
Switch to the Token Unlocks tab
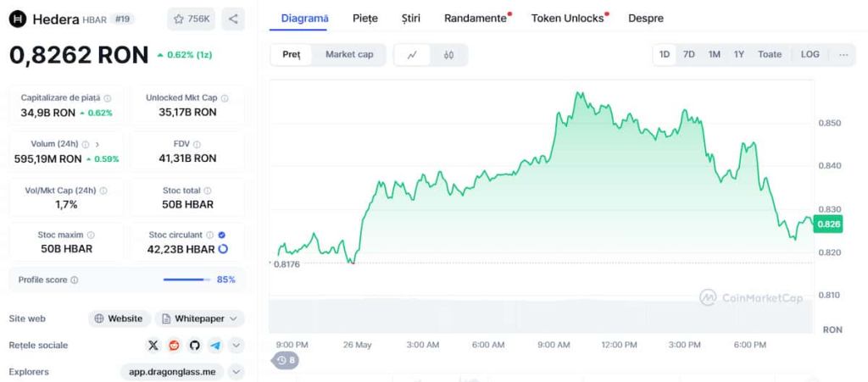pyautogui.click(x=567, y=18)
